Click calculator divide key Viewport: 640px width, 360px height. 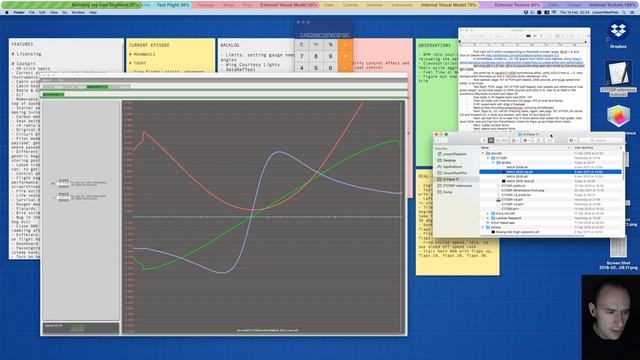coord(345,44)
